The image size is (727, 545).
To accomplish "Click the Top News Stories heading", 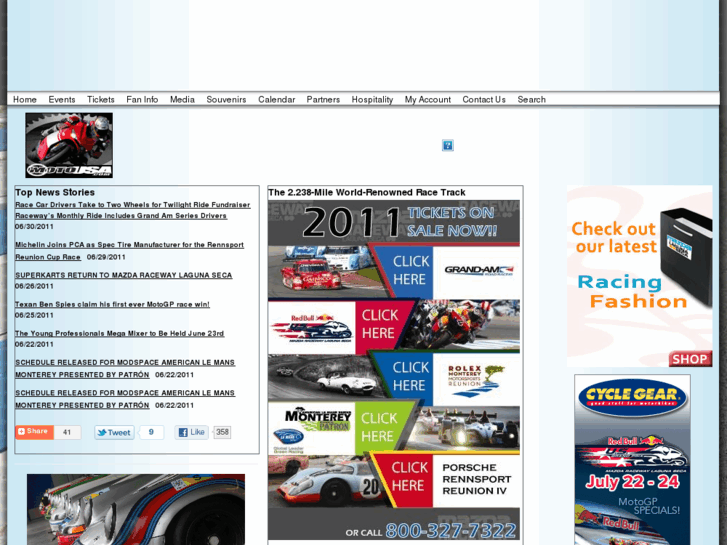I will click(x=55, y=192).
